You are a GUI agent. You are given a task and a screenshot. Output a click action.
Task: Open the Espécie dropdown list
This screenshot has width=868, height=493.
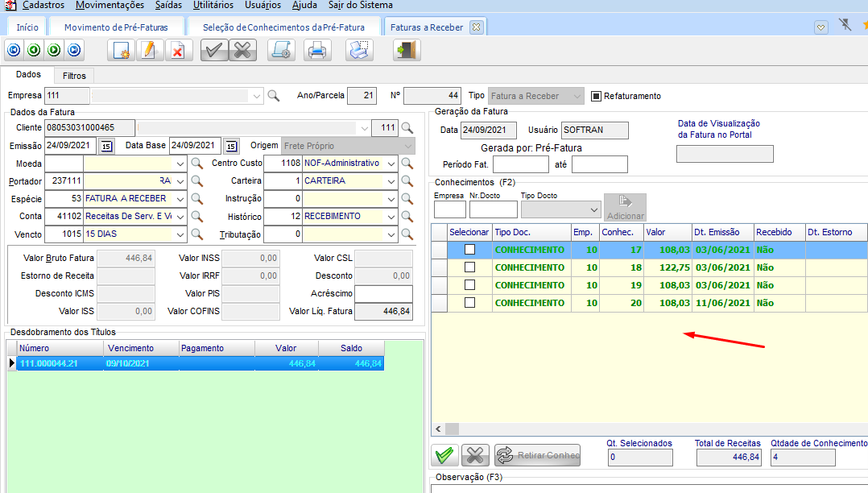[x=180, y=199]
